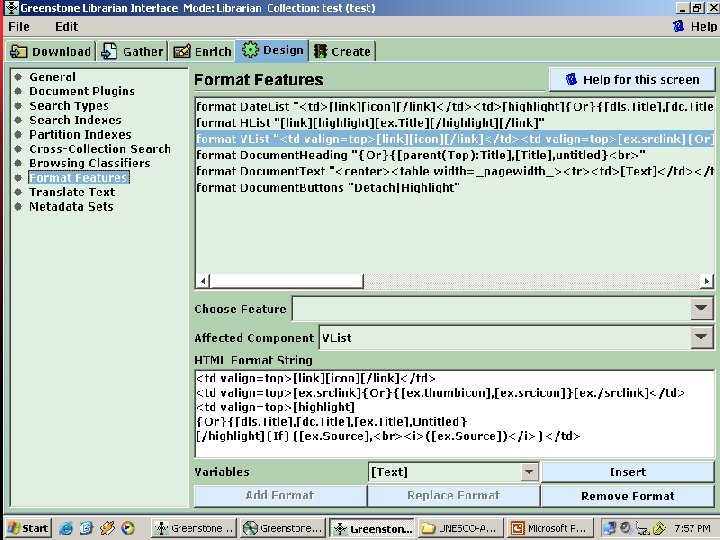Open the Windows Start menu

click(28, 528)
